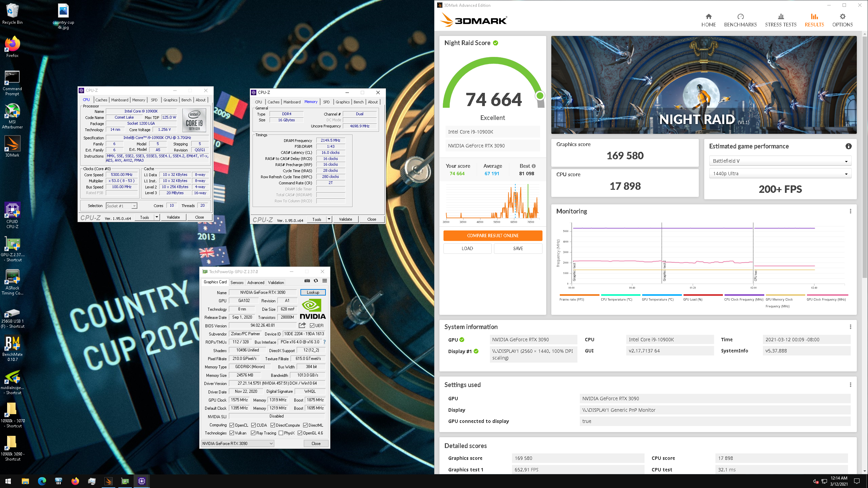Toggle OpenGL 4.6 checkbox in GPU-Z
Viewport: 868px width, 488px height.
pyautogui.click(x=300, y=433)
